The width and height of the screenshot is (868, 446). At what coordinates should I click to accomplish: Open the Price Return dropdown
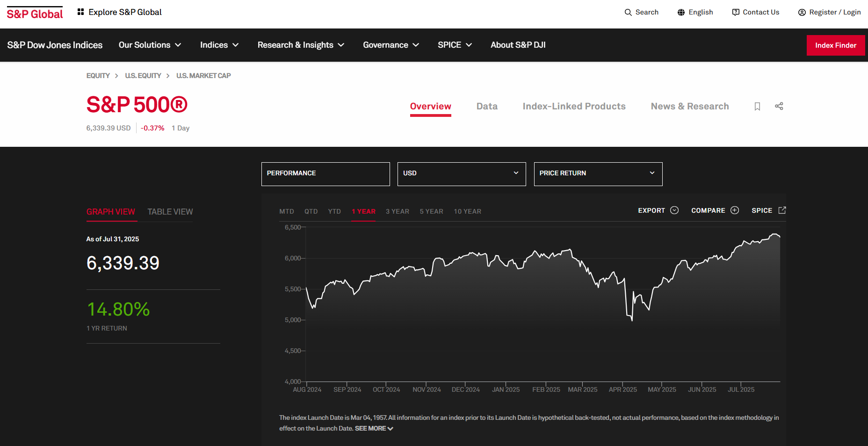[x=598, y=174]
